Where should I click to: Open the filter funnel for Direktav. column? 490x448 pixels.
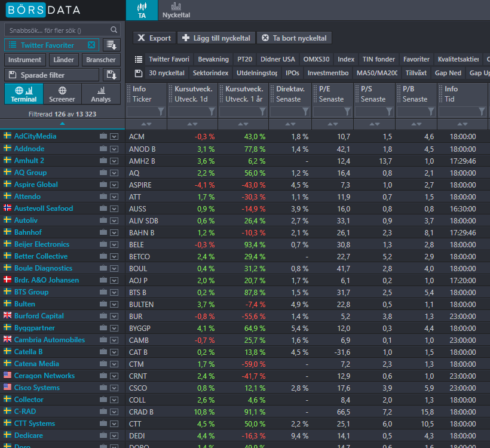click(305, 112)
